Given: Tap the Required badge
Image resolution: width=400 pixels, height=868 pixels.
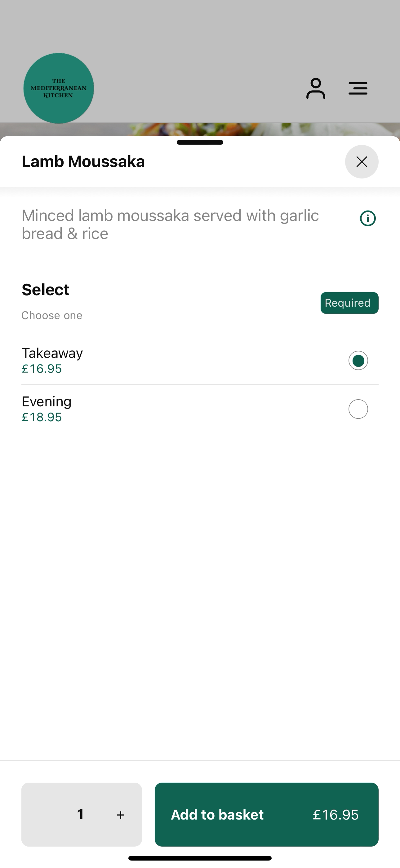Looking at the screenshot, I should click(x=349, y=303).
